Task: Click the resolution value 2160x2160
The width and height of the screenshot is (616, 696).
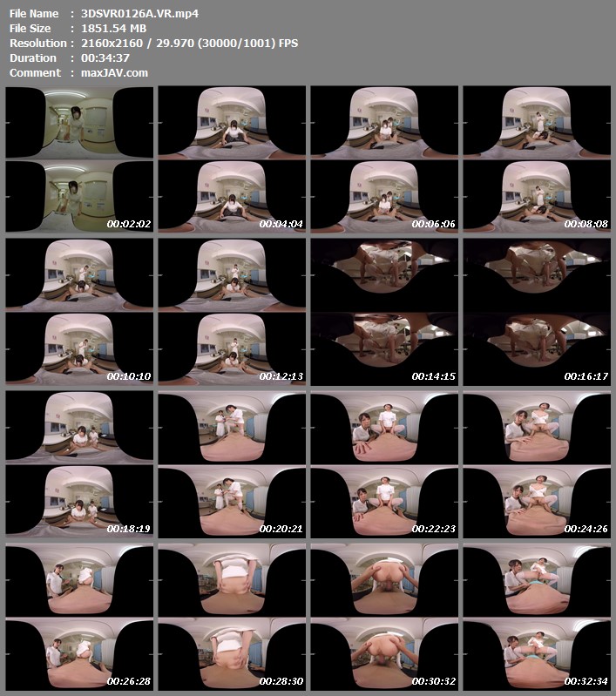Action: pyautogui.click(x=112, y=43)
